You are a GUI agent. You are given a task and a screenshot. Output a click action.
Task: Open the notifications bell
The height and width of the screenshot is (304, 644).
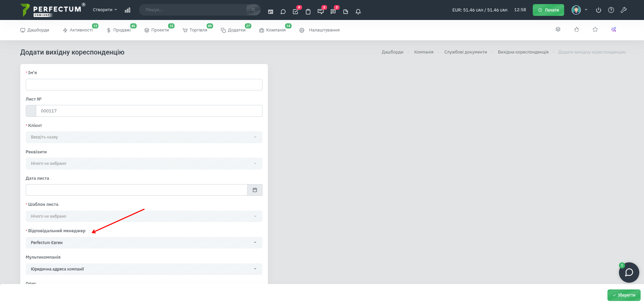358,12
